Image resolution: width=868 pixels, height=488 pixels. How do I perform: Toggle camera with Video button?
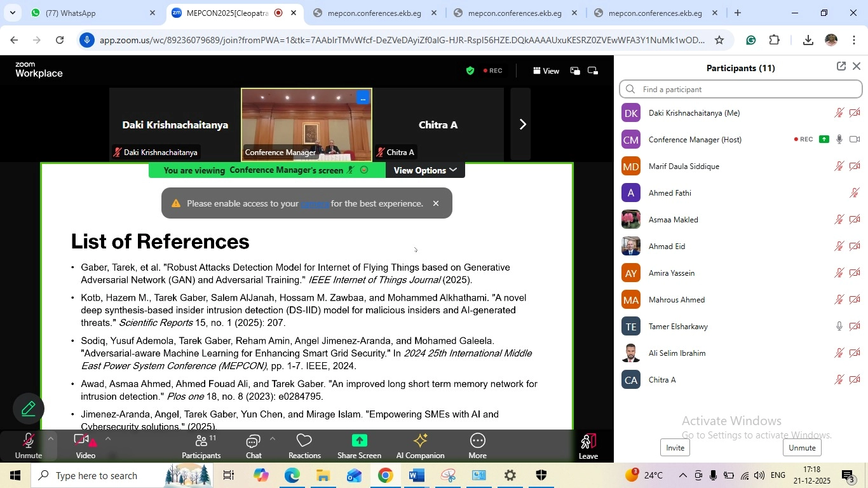(86, 446)
